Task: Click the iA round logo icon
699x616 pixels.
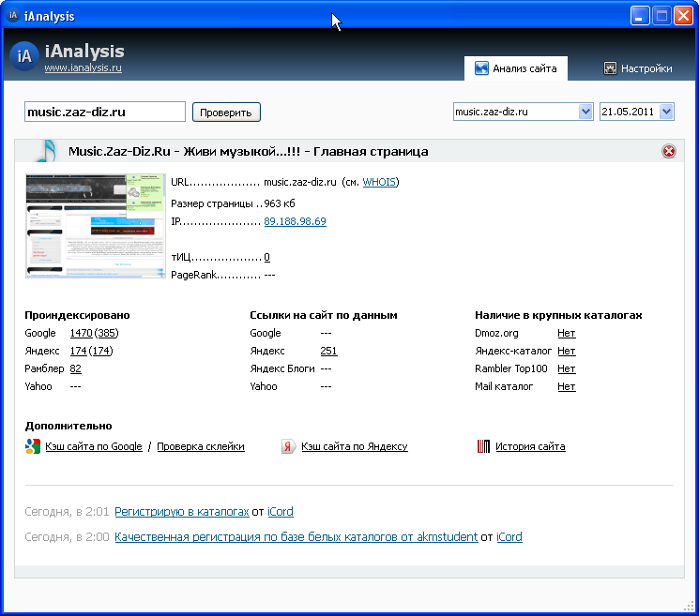Action: [24, 56]
